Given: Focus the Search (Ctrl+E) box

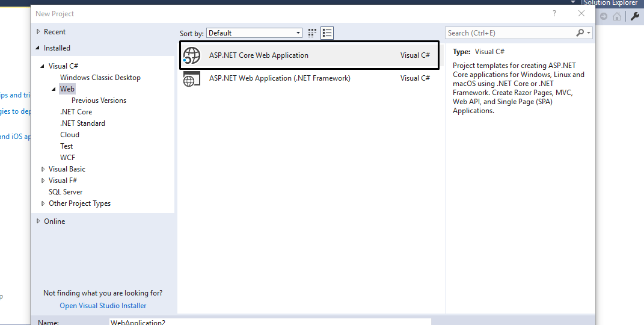Looking at the screenshot, I should [x=510, y=33].
